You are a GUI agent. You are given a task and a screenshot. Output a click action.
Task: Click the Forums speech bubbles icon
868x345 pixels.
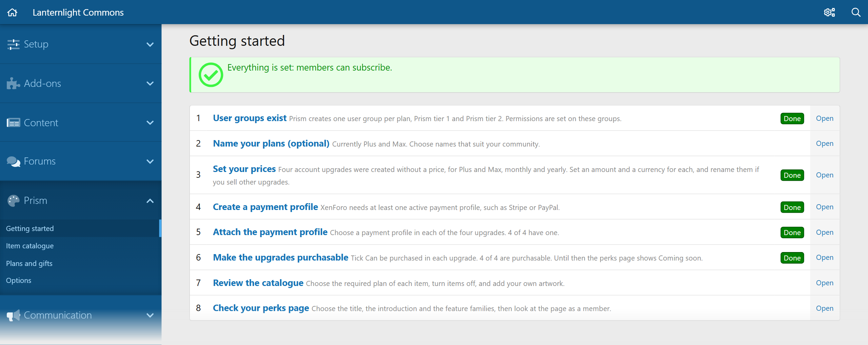[13, 161]
